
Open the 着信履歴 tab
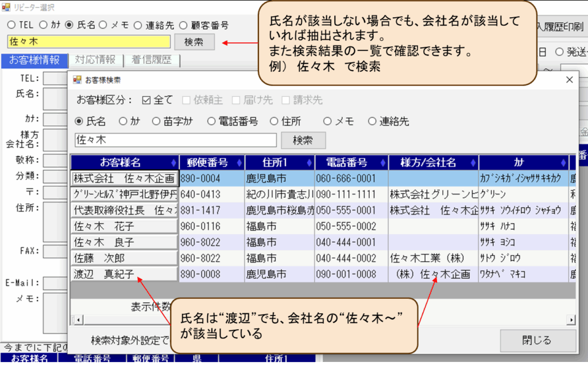pos(151,60)
